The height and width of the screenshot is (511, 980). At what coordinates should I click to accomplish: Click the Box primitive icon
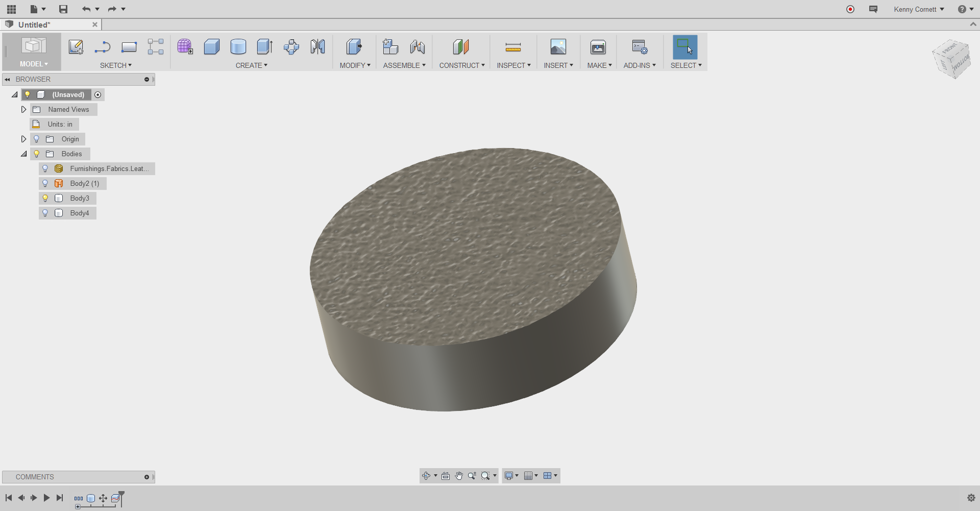[x=211, y=47]
